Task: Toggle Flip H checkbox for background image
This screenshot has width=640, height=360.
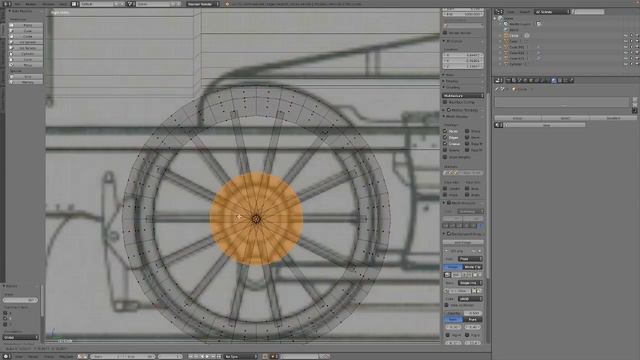Action: 448,335
